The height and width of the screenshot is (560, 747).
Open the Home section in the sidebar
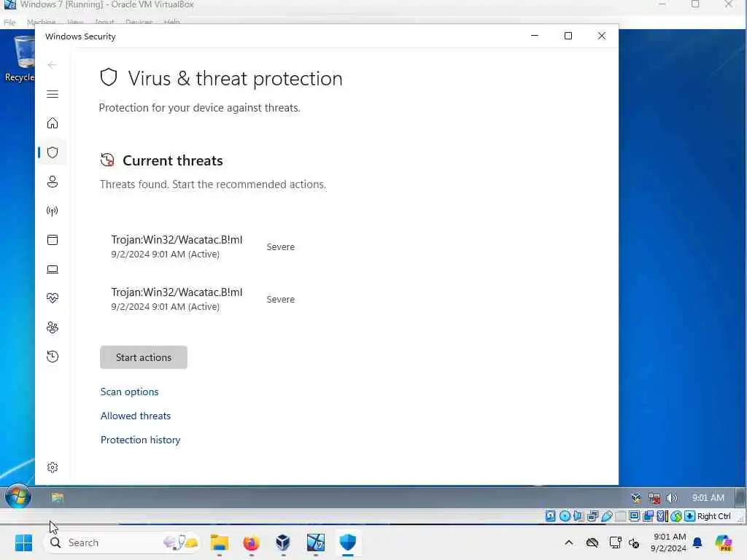coord(53,123)
